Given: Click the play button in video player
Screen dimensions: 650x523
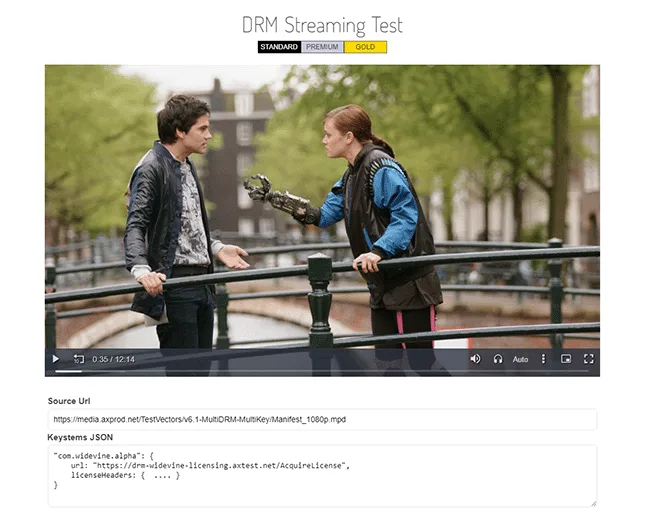Looking at the screenshot, I should click(56, 358).
